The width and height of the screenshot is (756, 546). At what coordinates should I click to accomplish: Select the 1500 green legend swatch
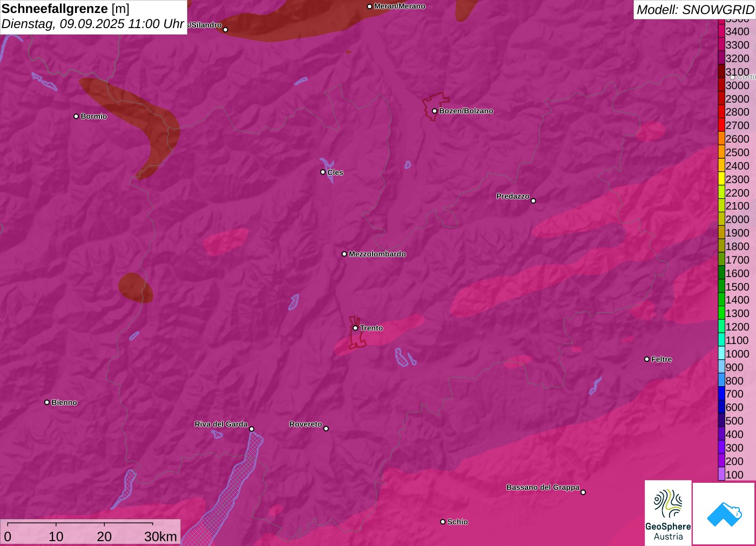[721, 286]
